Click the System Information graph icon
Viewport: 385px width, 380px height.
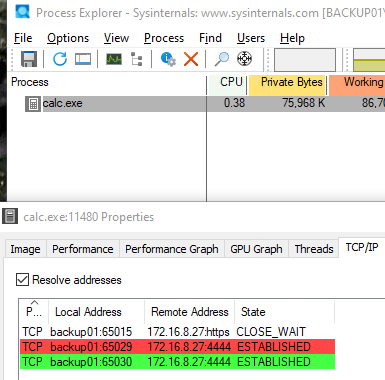point(114,59)
